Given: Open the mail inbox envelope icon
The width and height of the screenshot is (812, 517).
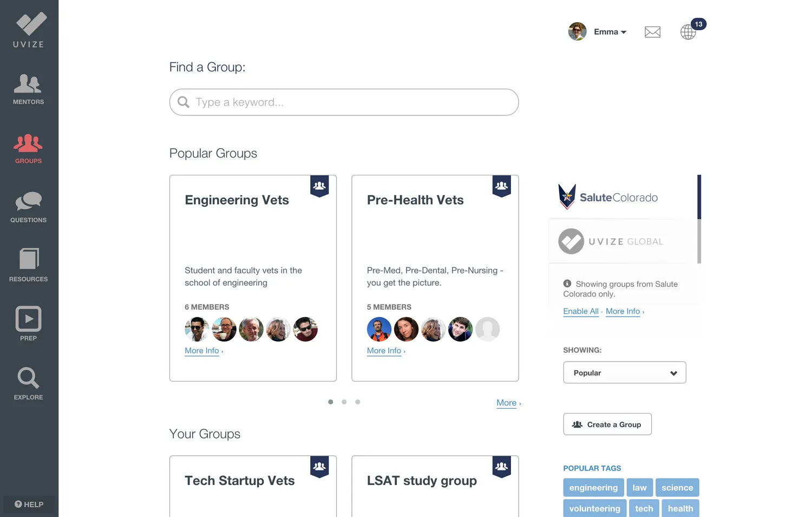Looking at the screenshot, I should click(x=652, y=32).
